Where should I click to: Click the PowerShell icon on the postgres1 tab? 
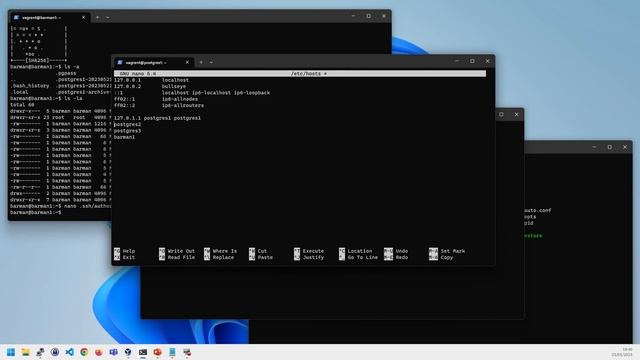click(120, 62)
